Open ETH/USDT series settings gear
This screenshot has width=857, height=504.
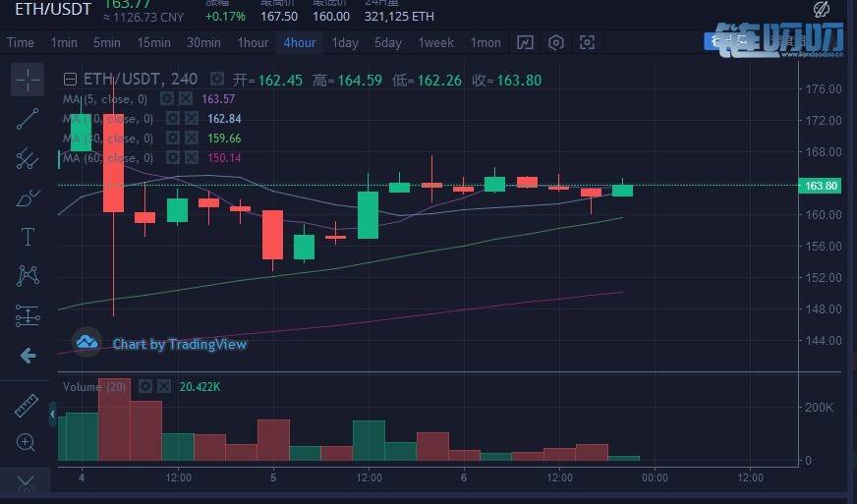pyautogui.click(x=217, y=80)
